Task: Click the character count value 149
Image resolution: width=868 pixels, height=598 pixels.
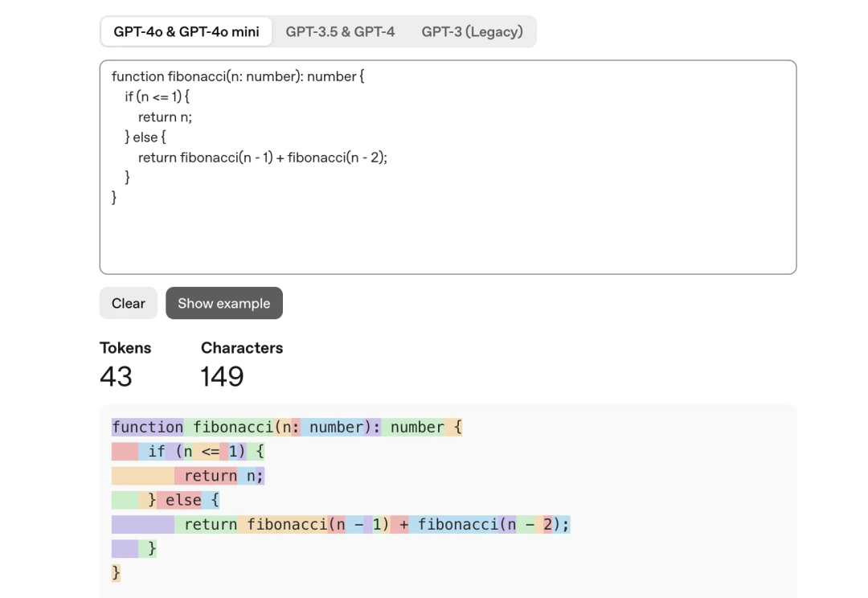Action: tap(222, 376)
